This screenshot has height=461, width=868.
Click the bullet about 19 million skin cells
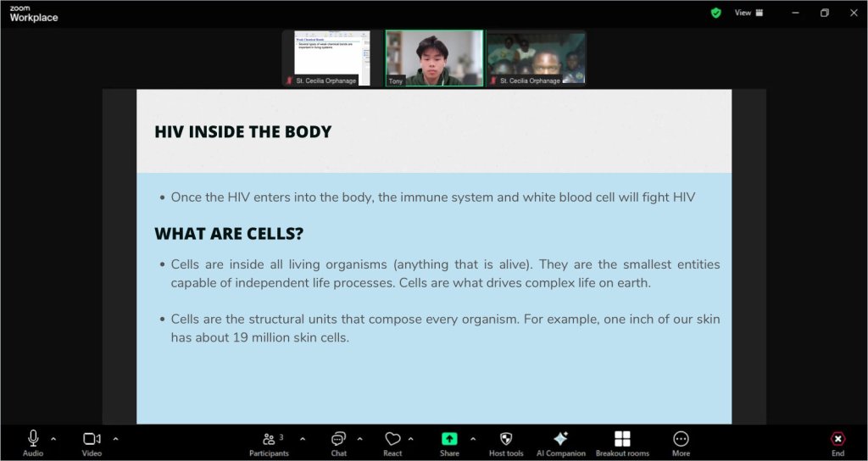pyautogui.click(x=440, y=328)
